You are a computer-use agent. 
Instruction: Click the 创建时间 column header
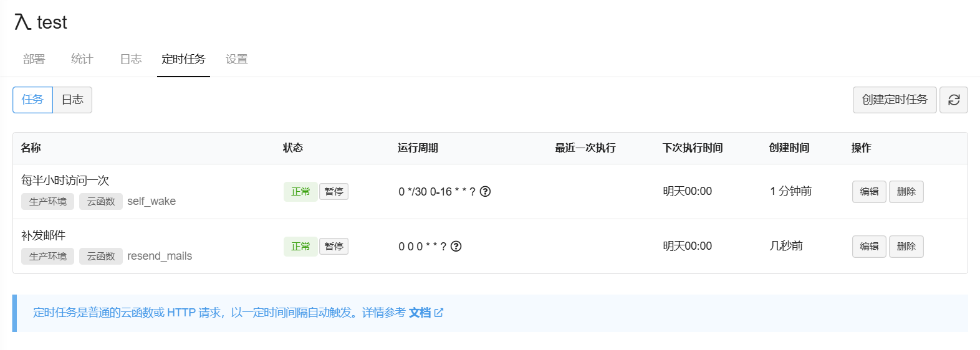pos(789,148)
